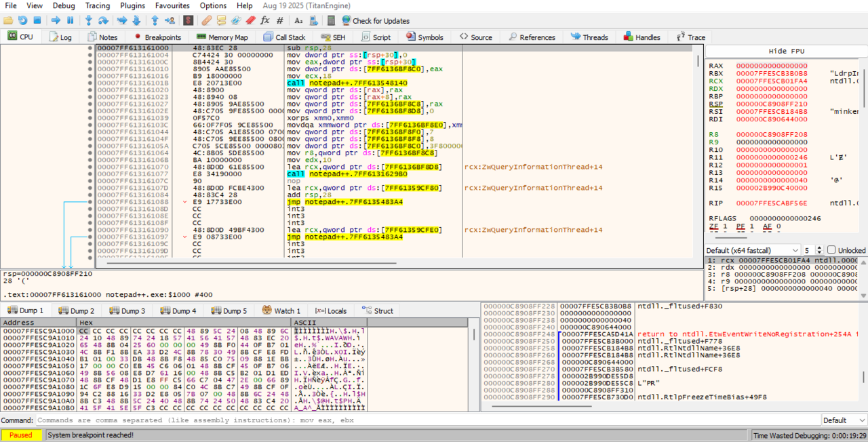This screenshot has height=442, width=868.
Task: Switch to the Memory Map tab
Action: coord(222,37)
